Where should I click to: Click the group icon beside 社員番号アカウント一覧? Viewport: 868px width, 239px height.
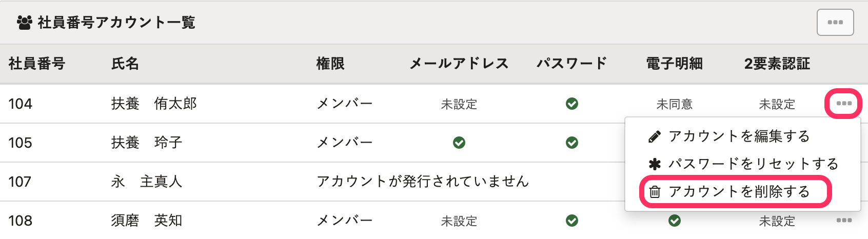coord(24,23)
